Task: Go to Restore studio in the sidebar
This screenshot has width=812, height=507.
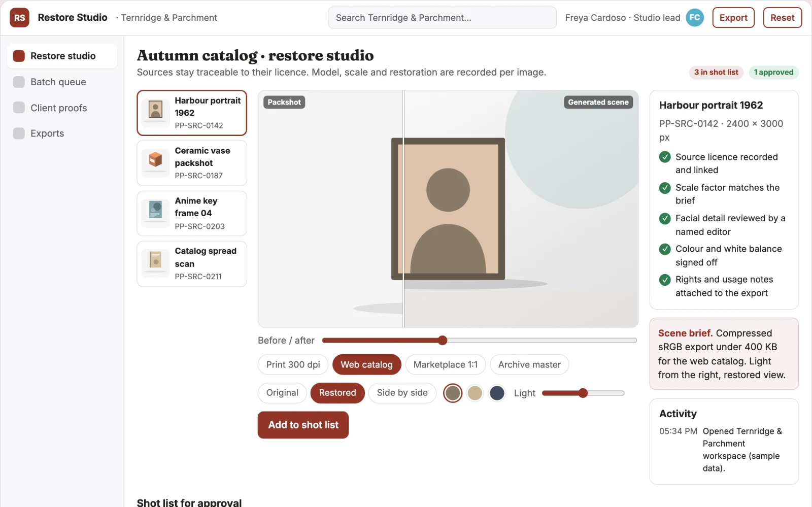Action: [62, 56]
